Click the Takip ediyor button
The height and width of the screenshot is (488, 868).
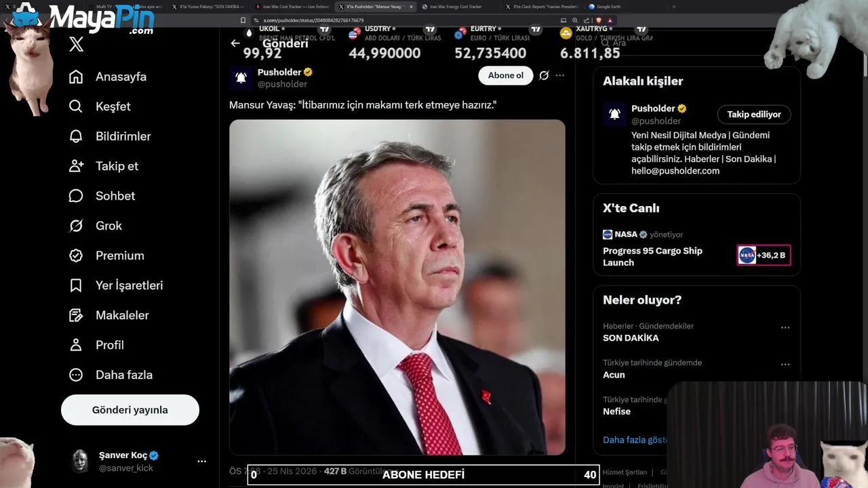(x=754, y=115)
